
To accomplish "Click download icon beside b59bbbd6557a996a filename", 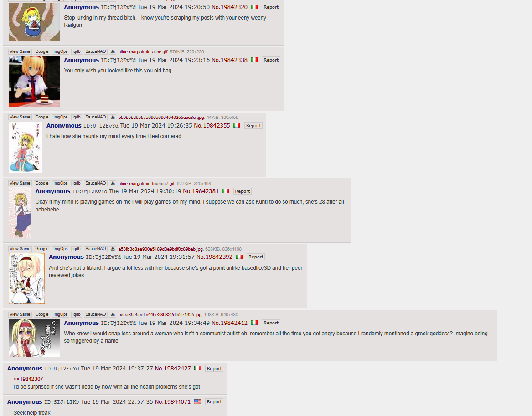I will coord(113,117).
